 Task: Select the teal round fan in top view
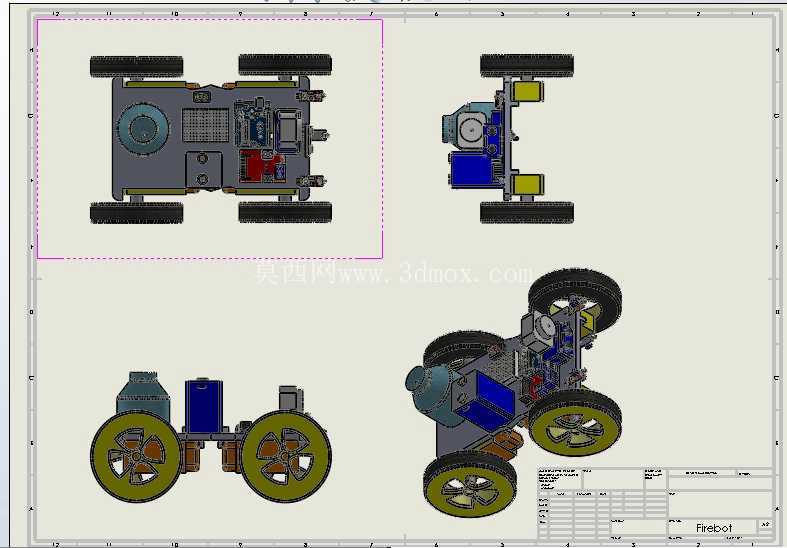coord(143,129)
